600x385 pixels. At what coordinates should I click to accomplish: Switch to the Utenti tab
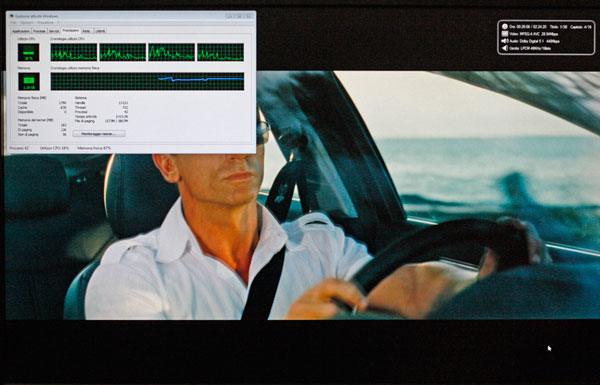coord(100,31)
